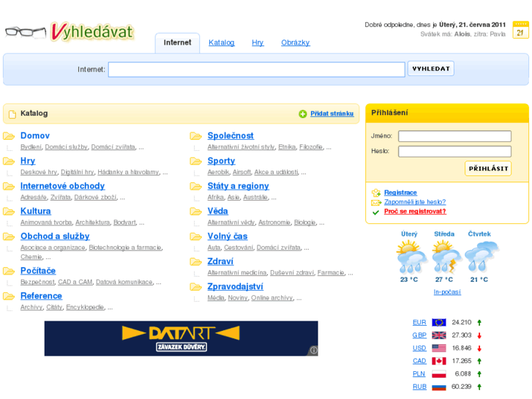Screen dimensions: 532x399
Task: Open the PLN currency link
Action: click(x=419, y=374)
